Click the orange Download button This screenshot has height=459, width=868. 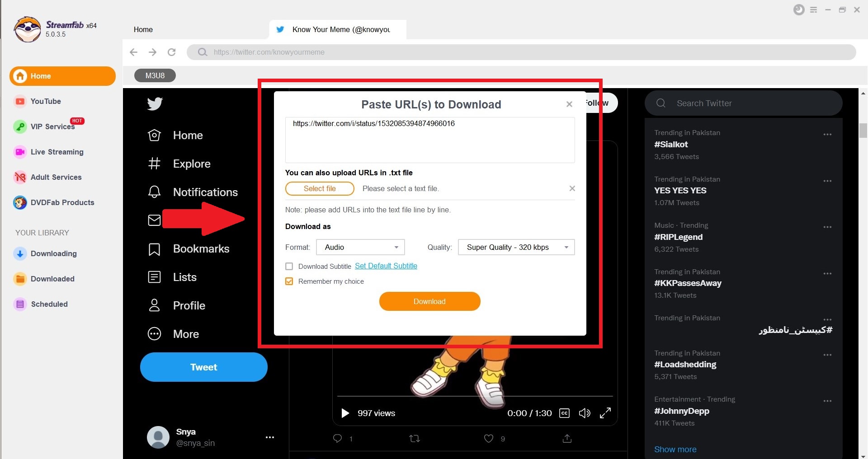(429, 301)
